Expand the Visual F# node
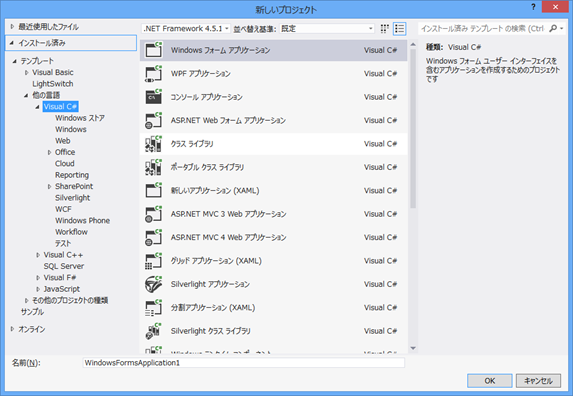Image resolution: width=573 pixels, height=396 pixels. [38, 278]
